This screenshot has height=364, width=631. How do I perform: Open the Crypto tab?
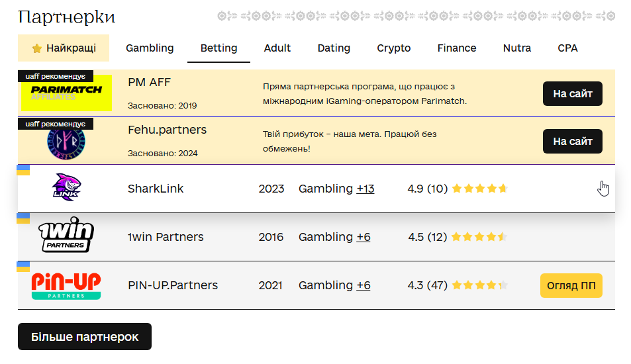(394, 48)
